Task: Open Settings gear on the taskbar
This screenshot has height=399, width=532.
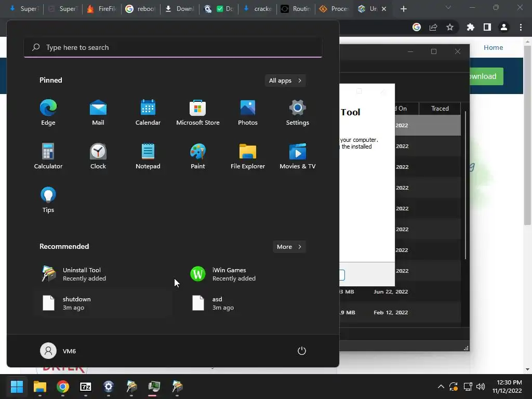Action: tap(109, 387)
